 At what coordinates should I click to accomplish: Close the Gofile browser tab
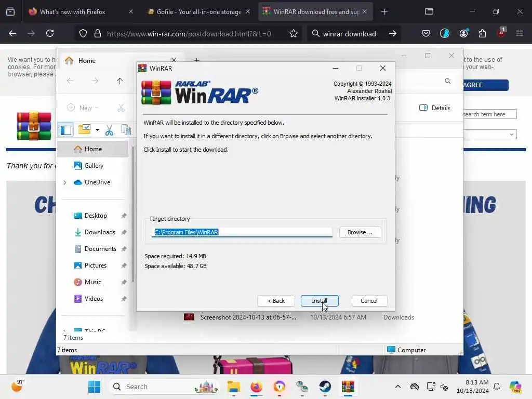(248, 11)
